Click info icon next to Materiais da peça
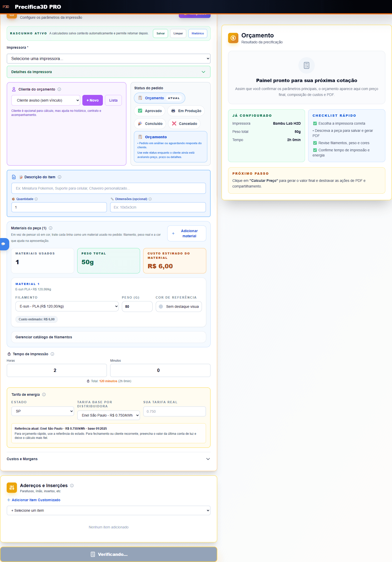 (51, 228)
